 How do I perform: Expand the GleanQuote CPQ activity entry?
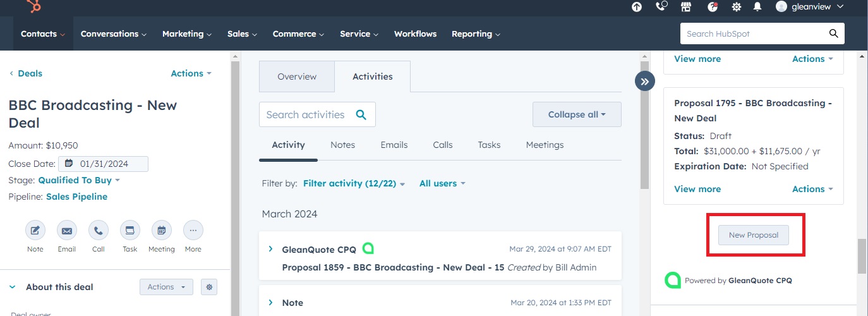271,250
